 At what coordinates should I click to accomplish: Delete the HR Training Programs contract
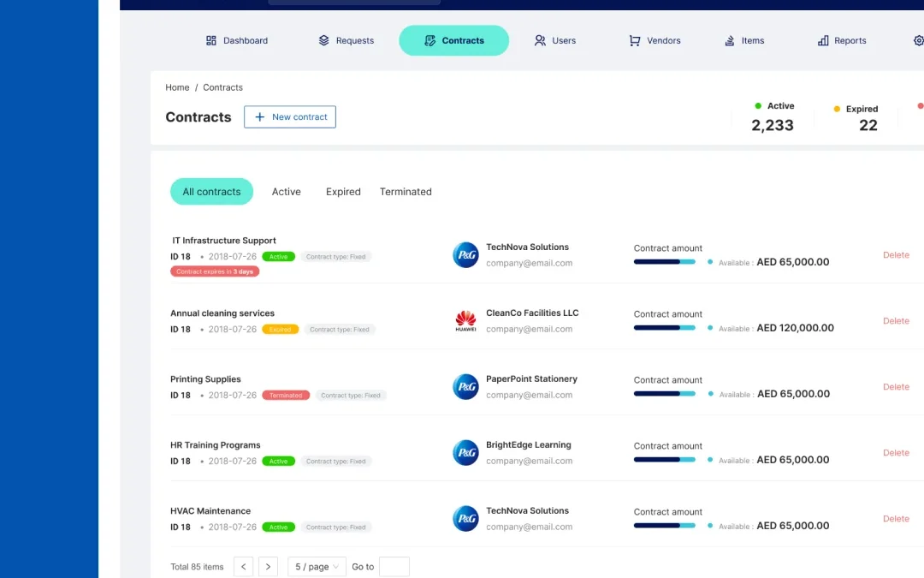point(896,453)
